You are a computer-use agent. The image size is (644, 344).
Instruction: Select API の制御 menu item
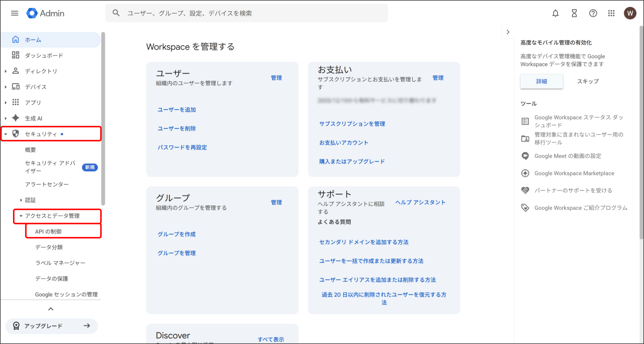pyautogui.click(x=48, y=231)
